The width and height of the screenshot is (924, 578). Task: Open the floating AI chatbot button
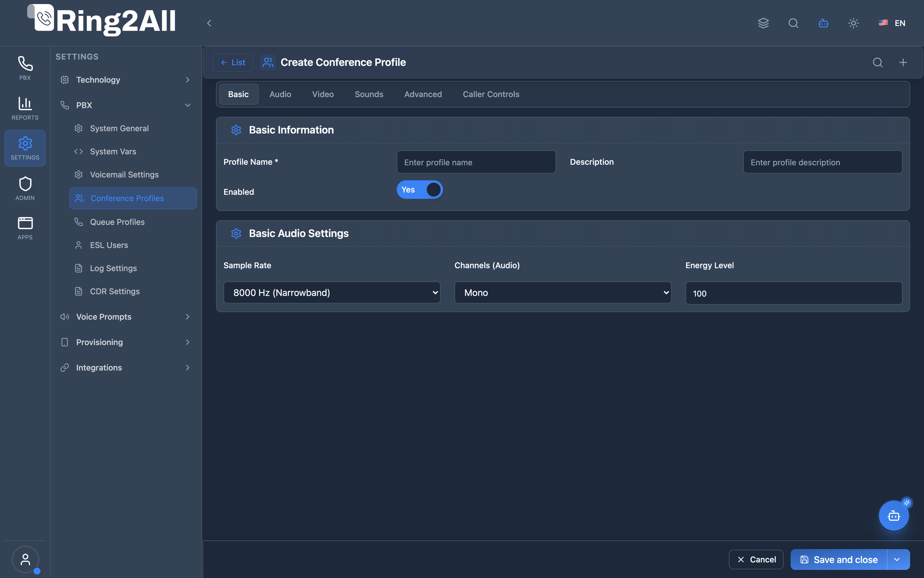(x=893, y=516)
